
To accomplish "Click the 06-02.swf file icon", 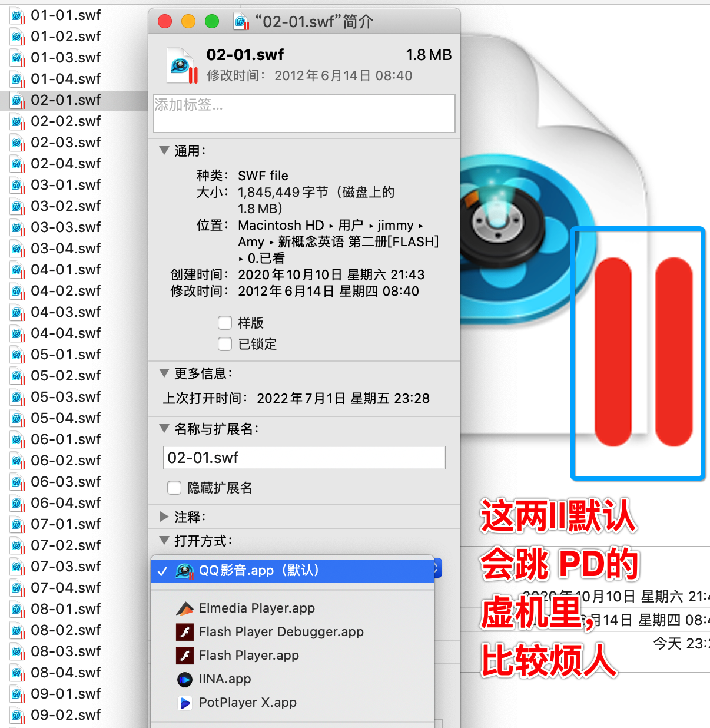I will (x=18, y=461).
